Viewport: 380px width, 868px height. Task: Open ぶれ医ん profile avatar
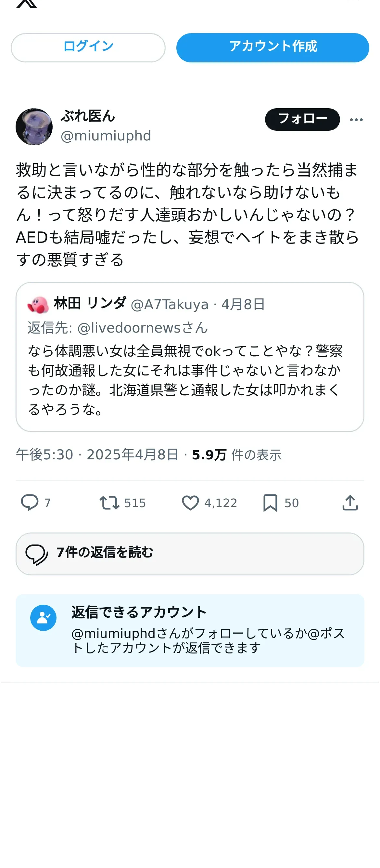[x=34, y=127]
